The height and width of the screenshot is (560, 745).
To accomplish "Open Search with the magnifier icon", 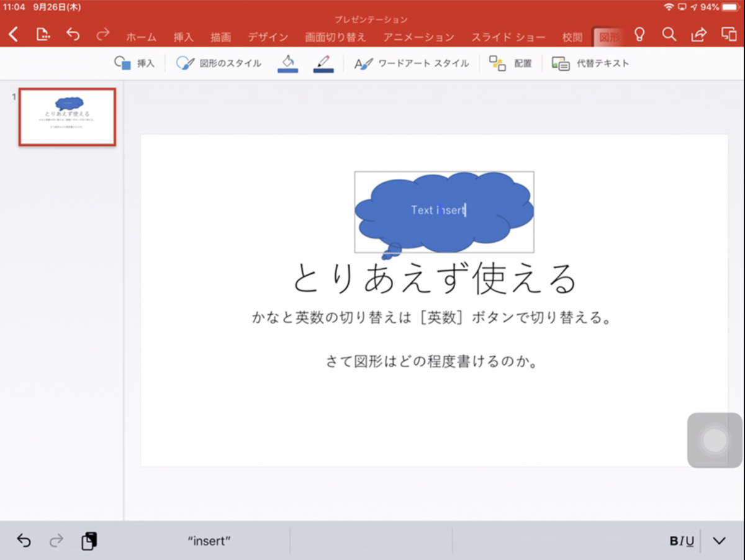I will 669,36.
